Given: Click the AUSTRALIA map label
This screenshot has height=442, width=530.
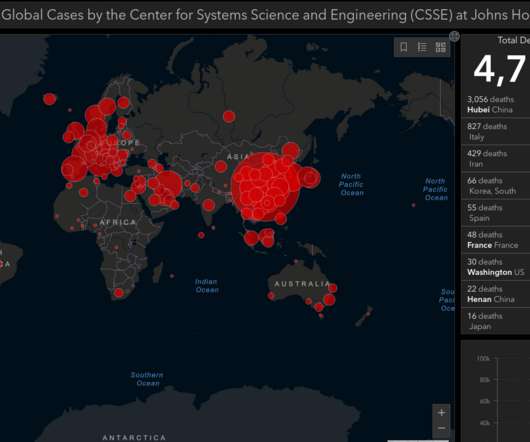Looking at the screenshot, I should click(302, 284).
